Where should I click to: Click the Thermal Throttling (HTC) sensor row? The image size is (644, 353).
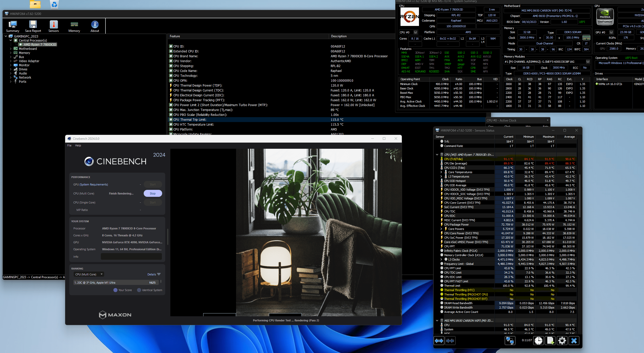506,290
